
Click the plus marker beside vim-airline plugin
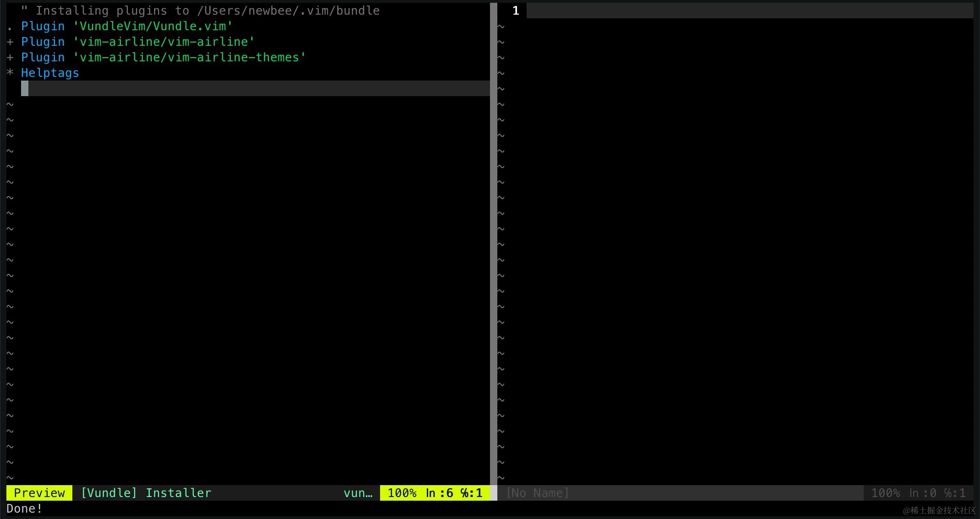(10, 42)
